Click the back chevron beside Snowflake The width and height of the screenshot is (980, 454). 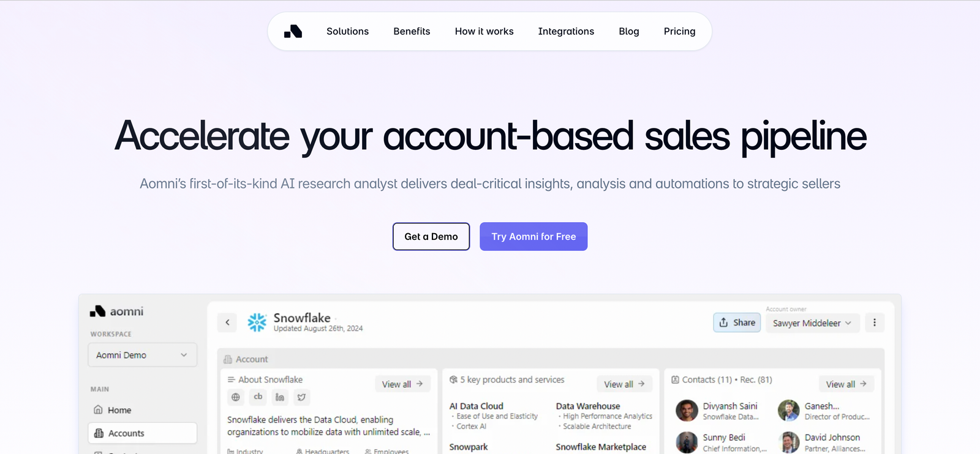coord(227,322)
